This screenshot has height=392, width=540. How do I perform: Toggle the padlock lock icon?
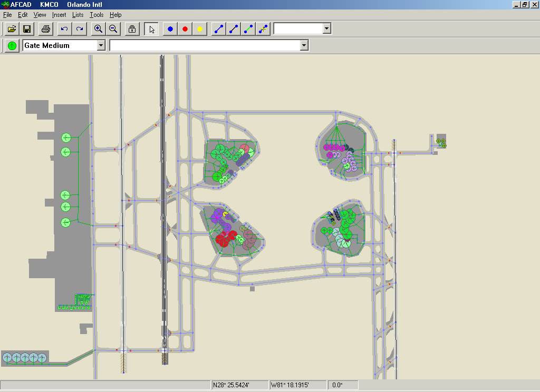click(132, 29)
